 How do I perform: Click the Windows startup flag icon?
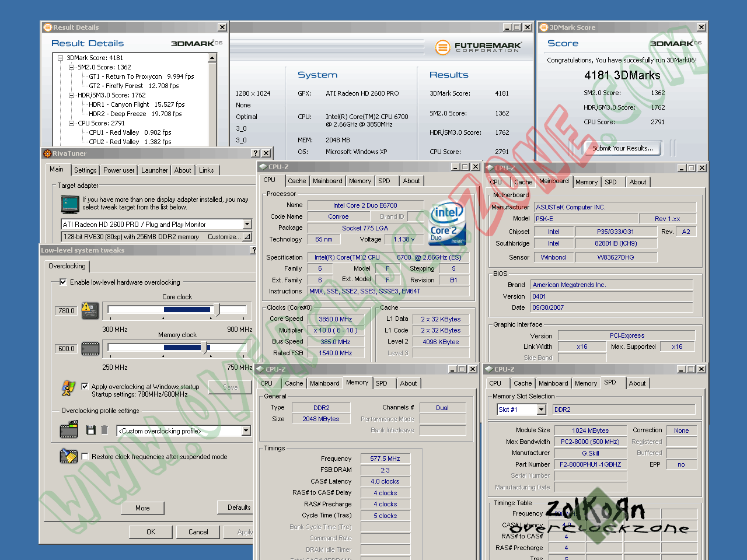(68, 388)
